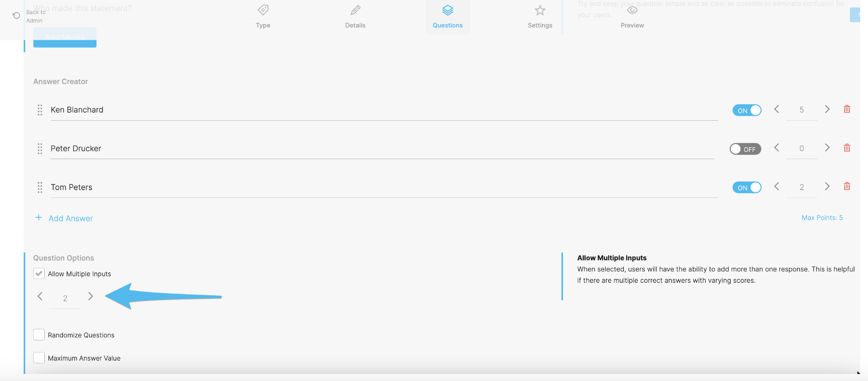Open the Settings step star icon
This screenshot has width=868, height=381.
click(x=540, y=10)
